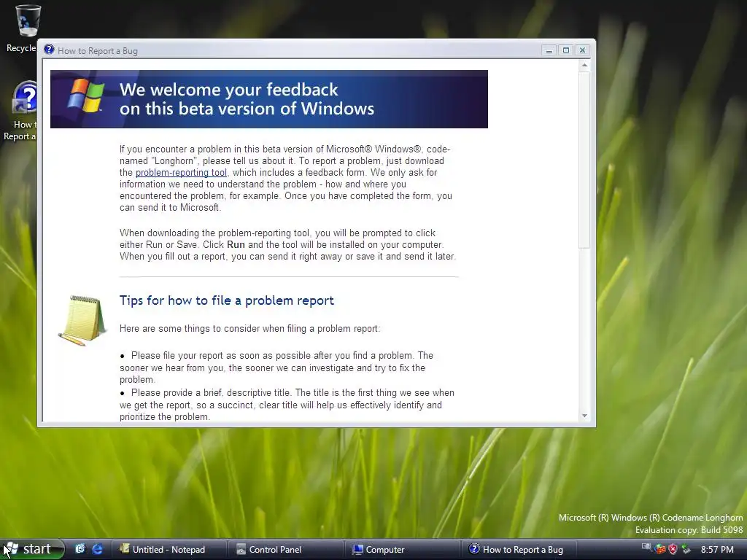Switch to Computer taskbar button
This screenshot has width=747, height=560.
(402, 550)
